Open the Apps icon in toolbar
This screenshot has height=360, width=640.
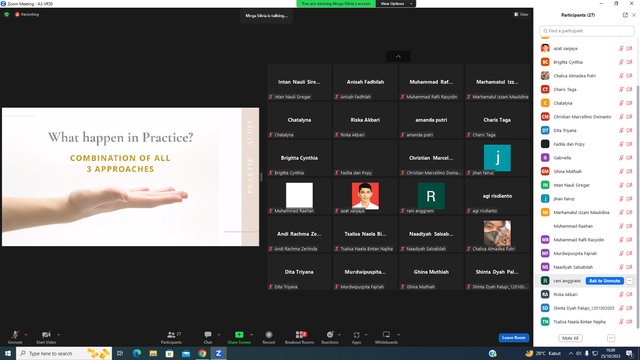[x=356, y=335]
